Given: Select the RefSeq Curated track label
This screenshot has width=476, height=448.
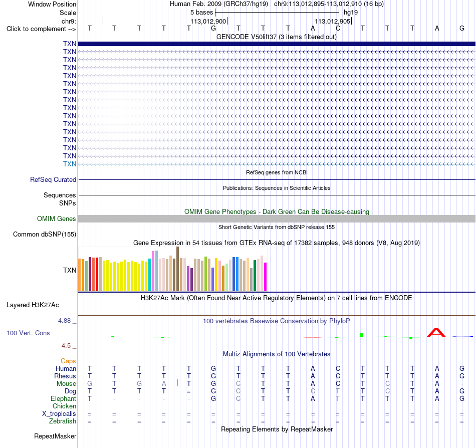Looking at the screenshot, I should coord(53,180).
